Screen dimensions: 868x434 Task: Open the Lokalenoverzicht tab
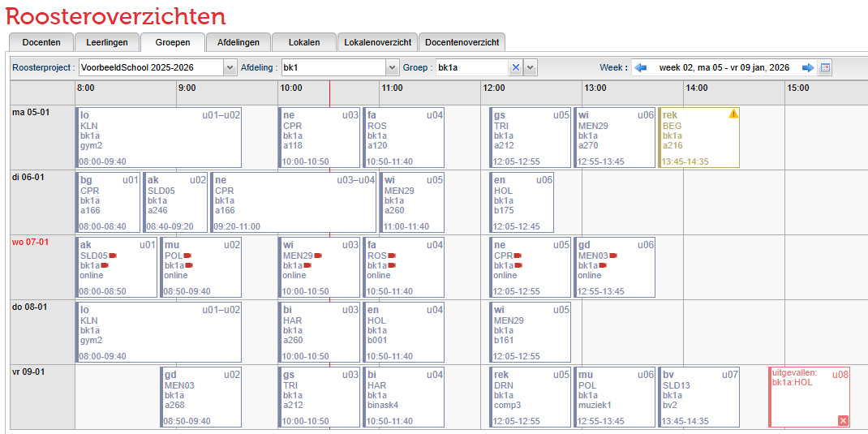pos(377,42)
